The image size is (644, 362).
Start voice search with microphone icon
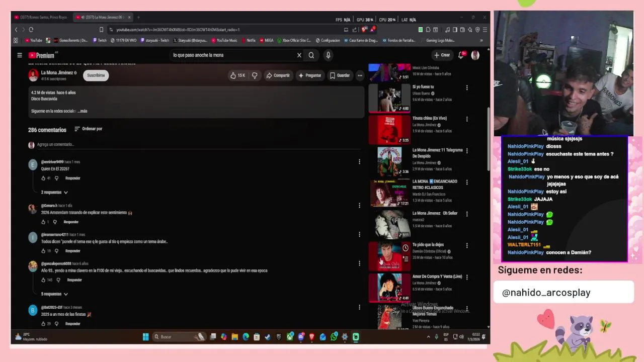[x=328, y=55]
